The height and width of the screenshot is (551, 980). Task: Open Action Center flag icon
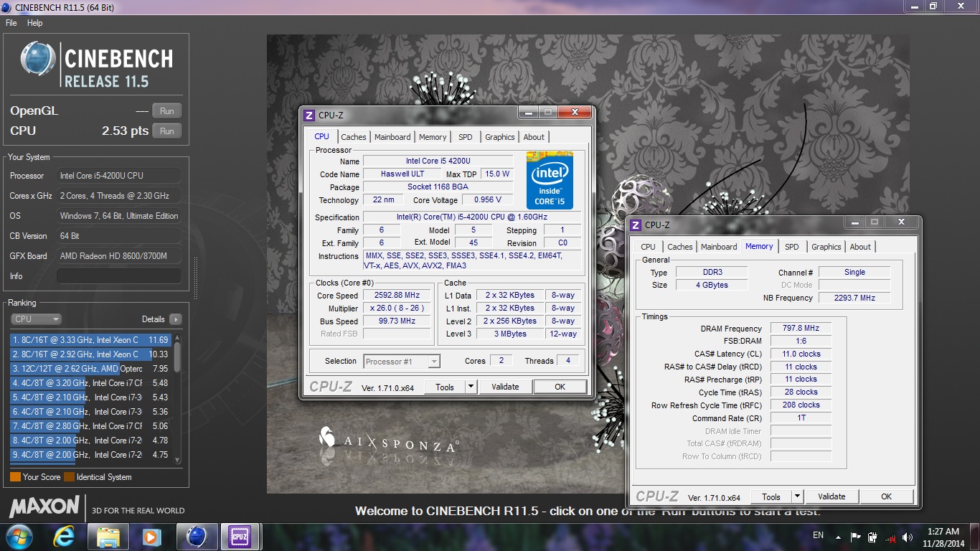click(x=856, y=537)
